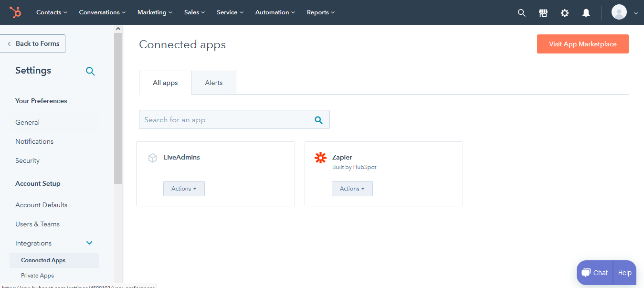Switch to the Alerts tab
Screen dimensions: 644x288
[x=214, y=83]
